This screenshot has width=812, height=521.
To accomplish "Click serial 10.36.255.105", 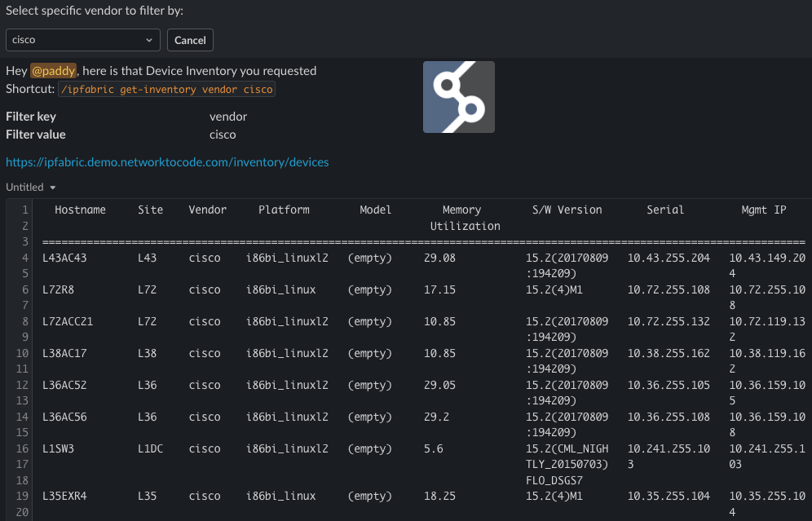I will [x=669, y=385].
